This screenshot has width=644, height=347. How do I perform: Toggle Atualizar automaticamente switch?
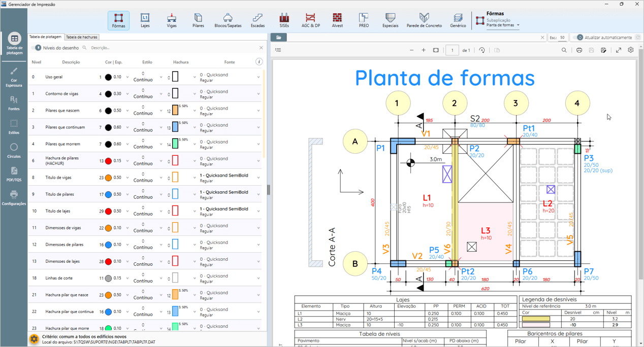coord(578,38)
